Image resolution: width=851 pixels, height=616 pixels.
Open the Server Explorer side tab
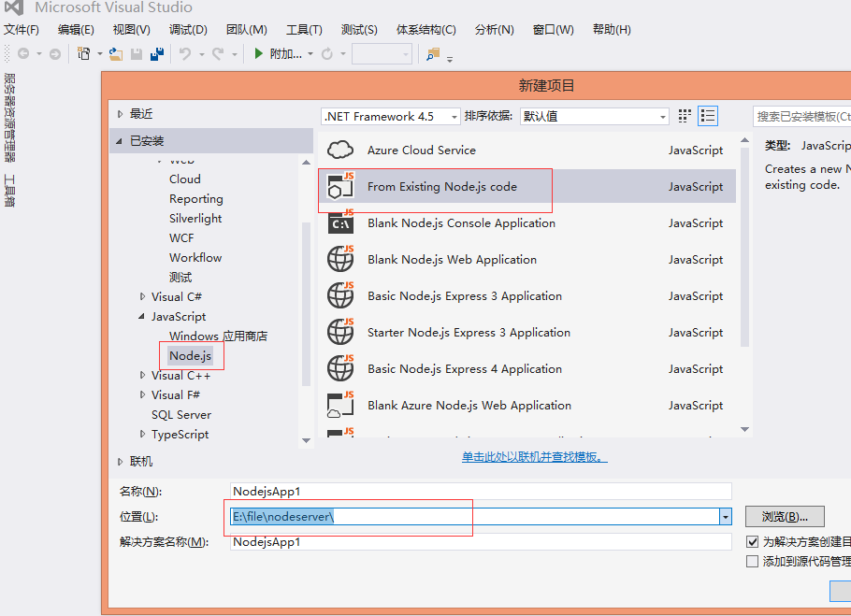pyautogui.click(x=9, y=117)
